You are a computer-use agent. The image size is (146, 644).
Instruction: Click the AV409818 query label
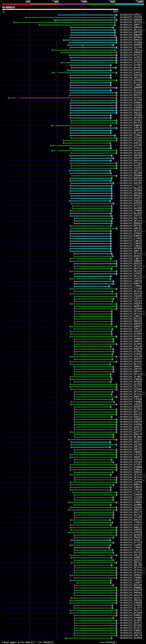pos(8,8)
